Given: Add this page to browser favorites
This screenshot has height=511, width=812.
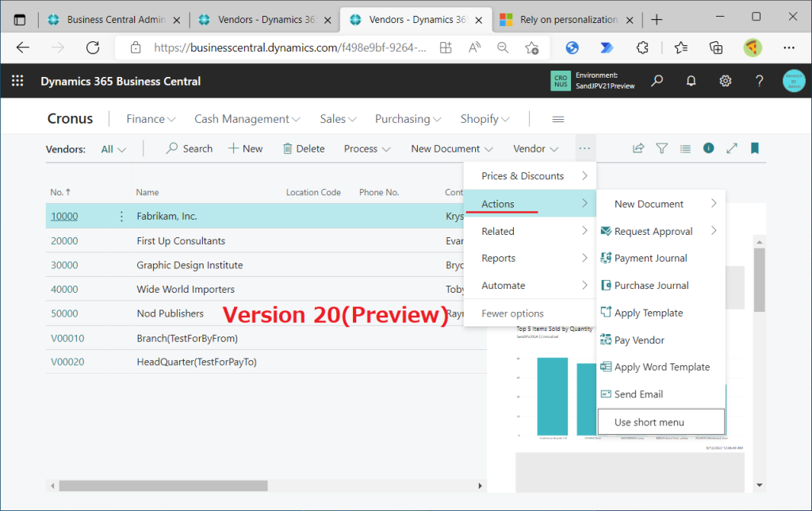Looking at the screenshot, I should click(x=531, y=48).
